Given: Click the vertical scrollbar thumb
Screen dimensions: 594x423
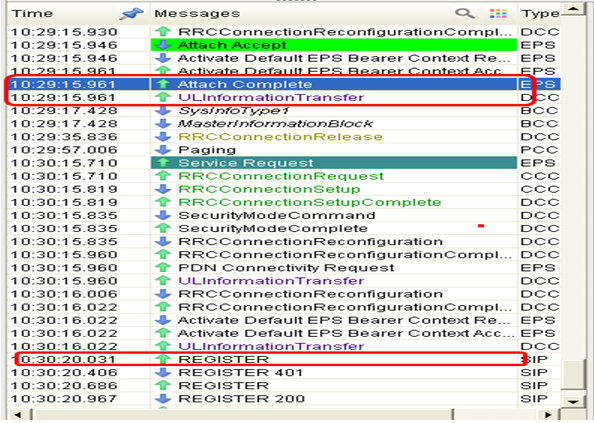Looking at the screenshot, I should (573, 374).
